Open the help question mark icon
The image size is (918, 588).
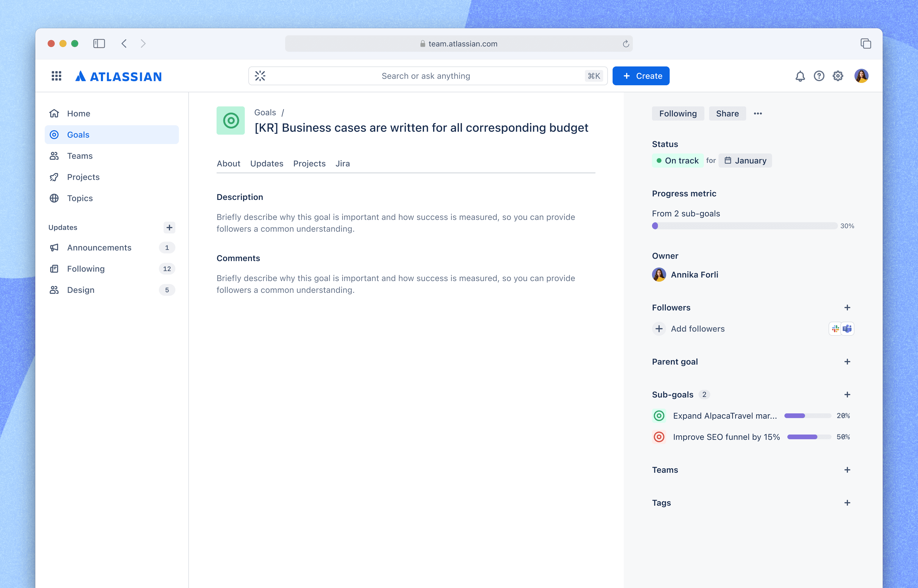[819, 76]
